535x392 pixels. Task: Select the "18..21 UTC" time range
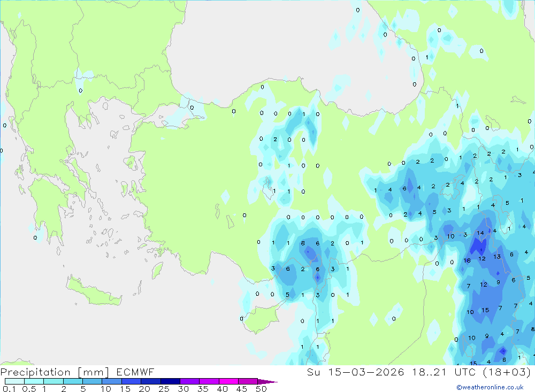[445, 372]
